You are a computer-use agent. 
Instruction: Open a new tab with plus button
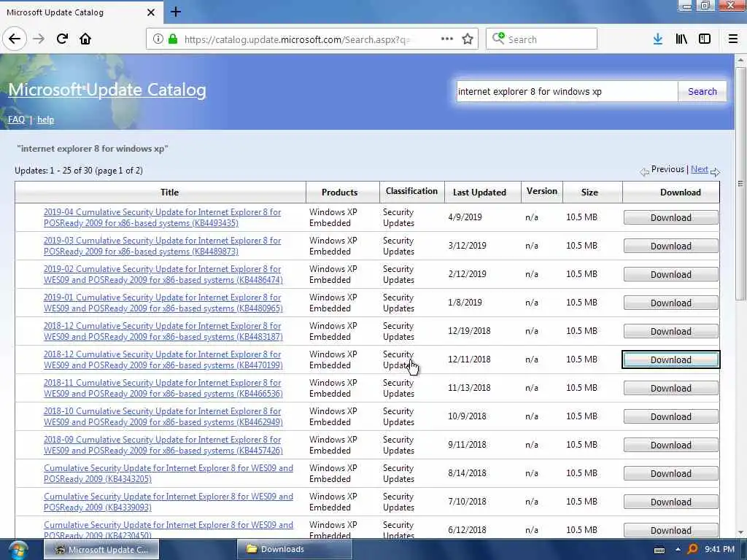coord(175,12)
